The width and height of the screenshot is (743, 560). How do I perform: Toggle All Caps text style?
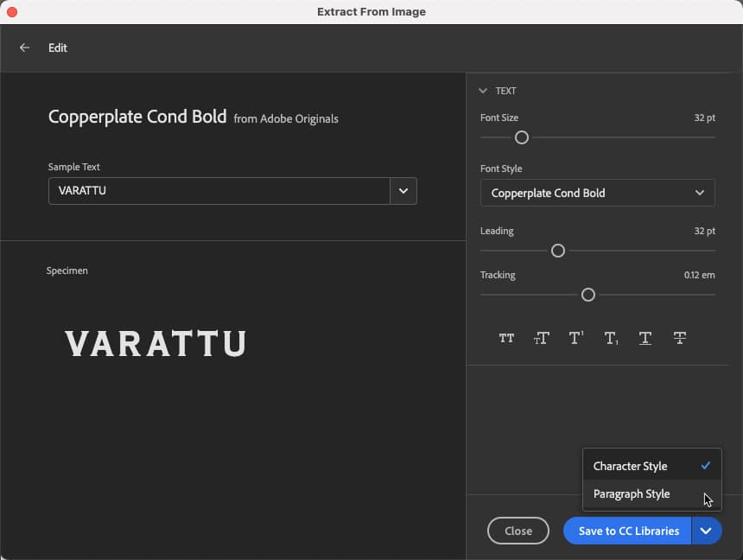click(506, 338)
